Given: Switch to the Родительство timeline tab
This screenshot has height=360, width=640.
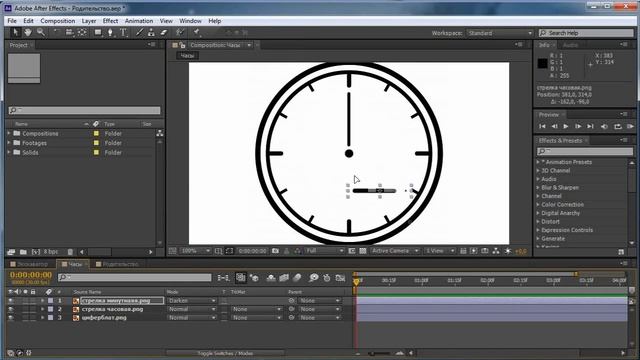Looking at the screenshot, I should [x=118, y=264].
